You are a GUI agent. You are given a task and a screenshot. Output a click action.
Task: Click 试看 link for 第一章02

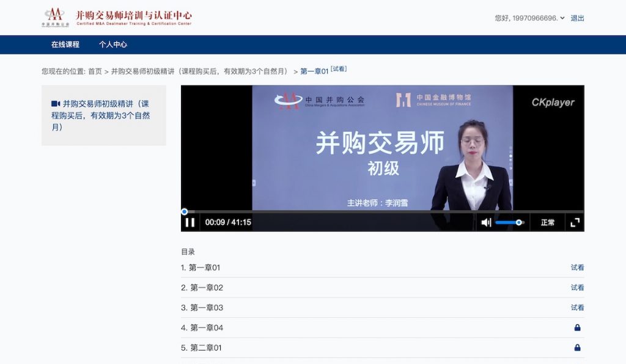click(577, 288)
